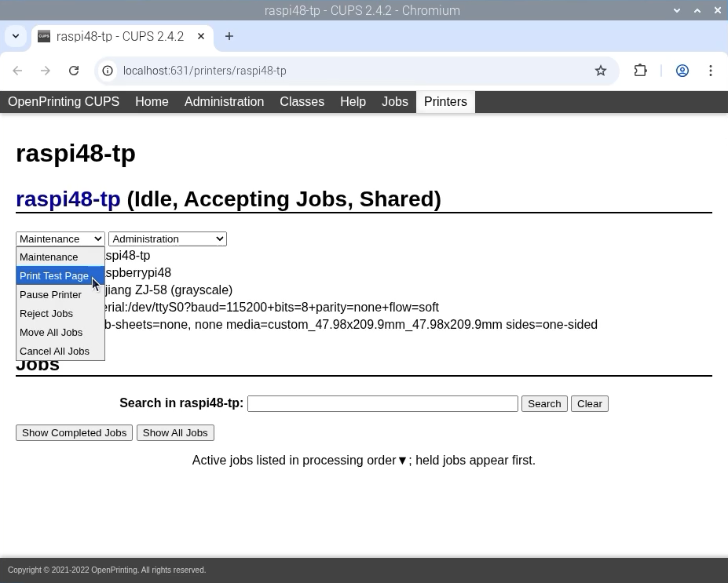Select the raspi48-tp - CUPS 2.4.2 tab

tap(120, 36)
